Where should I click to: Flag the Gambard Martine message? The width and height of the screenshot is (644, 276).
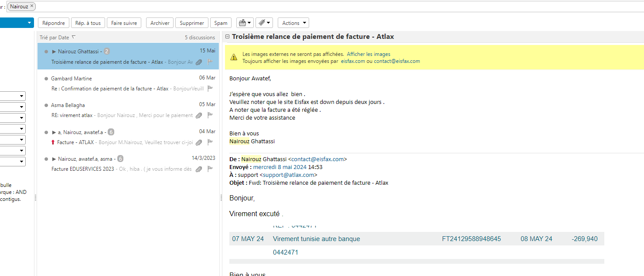(x=210, y=89)
